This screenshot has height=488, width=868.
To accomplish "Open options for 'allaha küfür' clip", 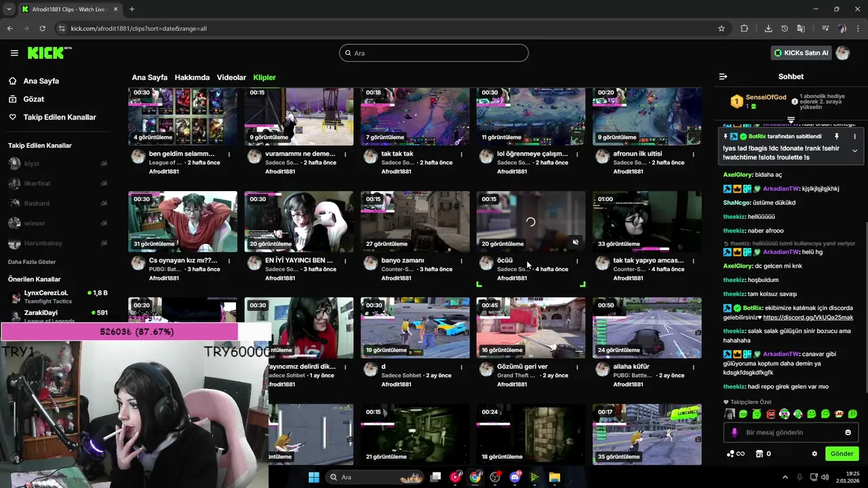I will (x=693, y=367).
